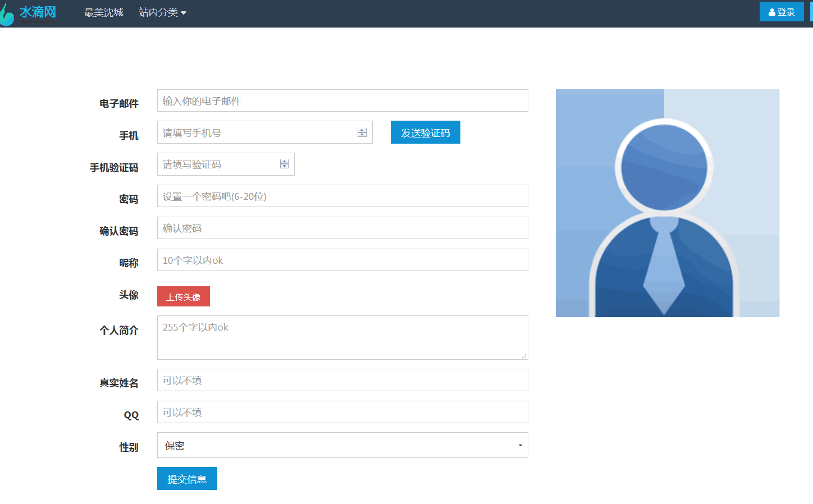Click the 个人简介 bio text area
The height and width of the screenshot is (504, 813).
[x=342, y=337]
